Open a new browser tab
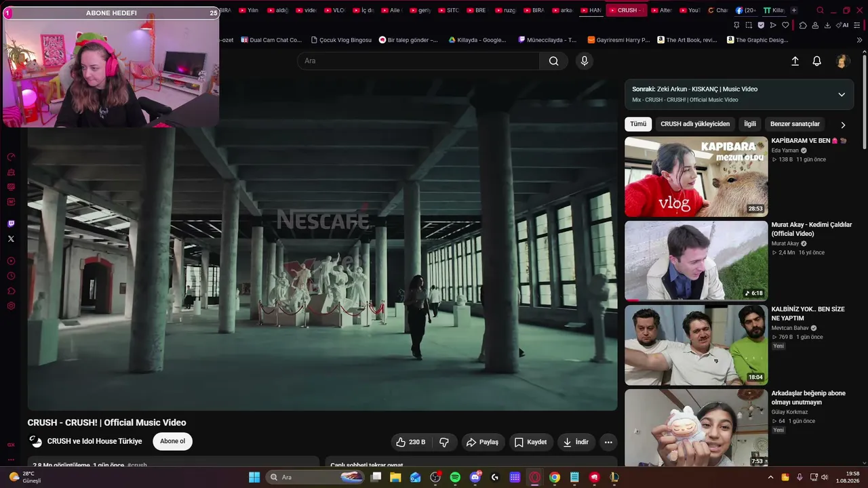The height and width of the screenshot is (488, 868). tap(794, 10)
